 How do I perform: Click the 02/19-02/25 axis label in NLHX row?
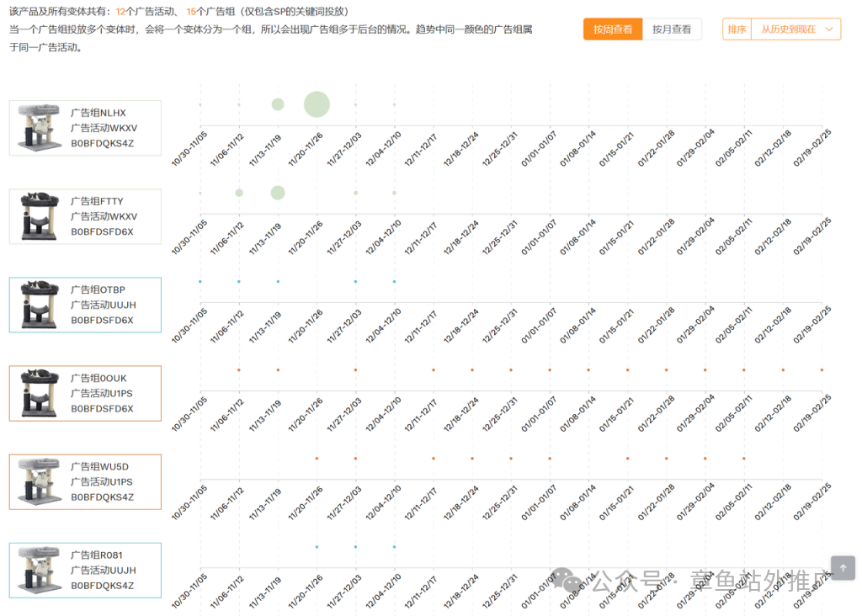[x=811, y=148]
